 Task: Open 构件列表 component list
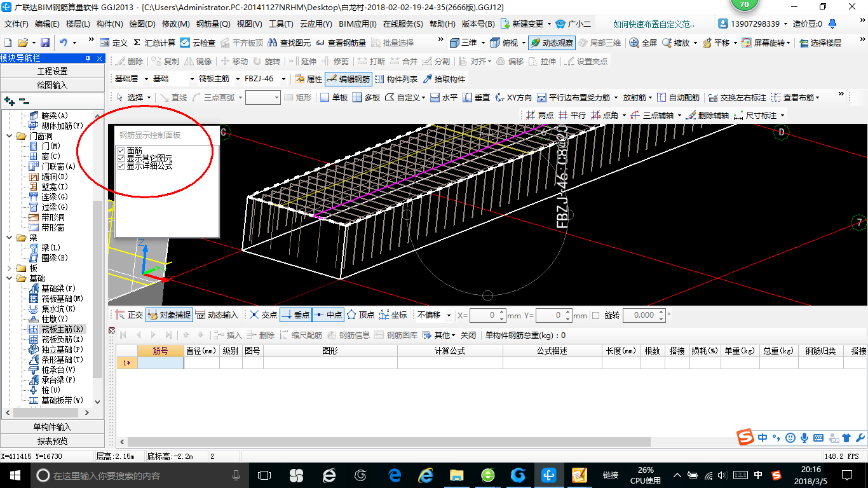click(397, 79)
